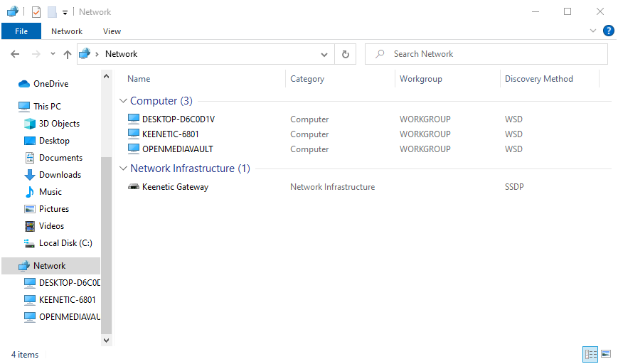This screenshot has height=364, width=618.
Task: Open OneDrive in the navigation pane
Action: pos(50,84)
